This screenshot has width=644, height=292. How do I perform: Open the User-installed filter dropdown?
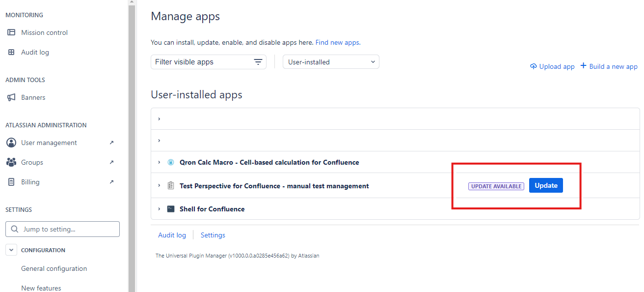[331, 62]
